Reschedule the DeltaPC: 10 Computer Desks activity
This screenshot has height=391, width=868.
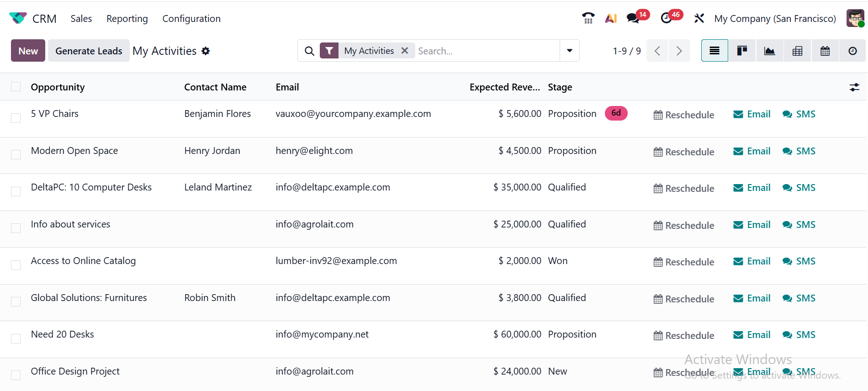coord(684,188)
